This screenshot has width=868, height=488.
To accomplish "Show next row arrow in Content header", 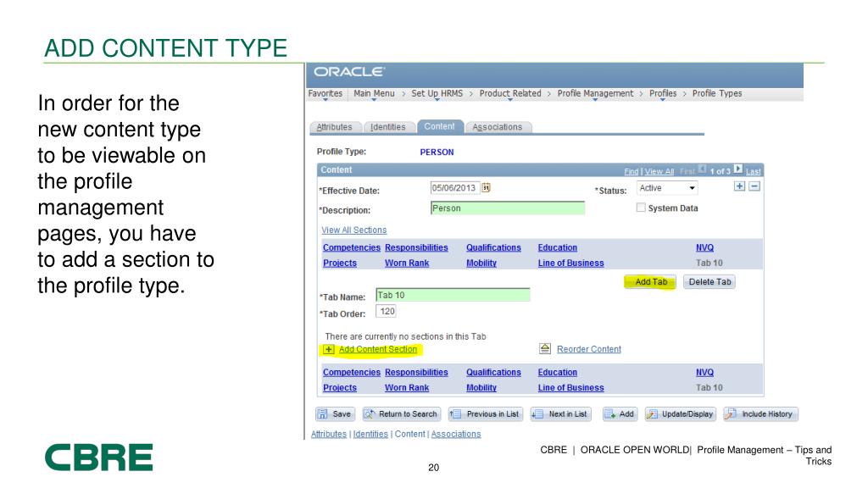I will (x=738, y=169).
